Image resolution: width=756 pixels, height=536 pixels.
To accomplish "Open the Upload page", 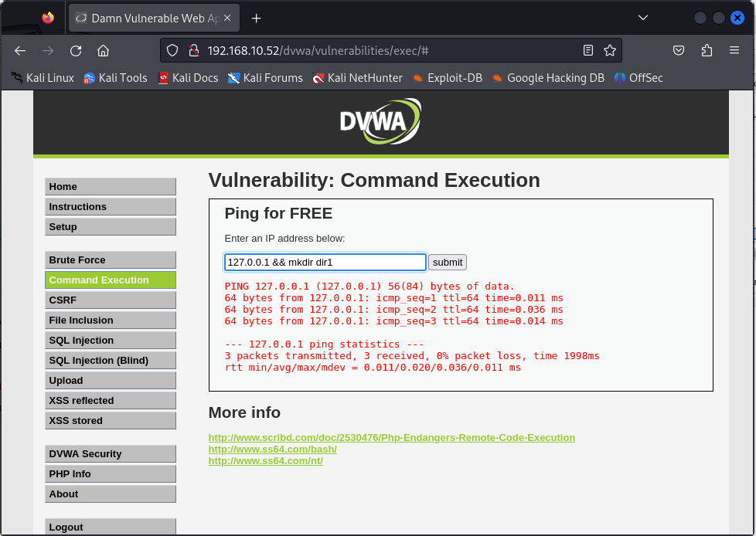I will 111,381.
